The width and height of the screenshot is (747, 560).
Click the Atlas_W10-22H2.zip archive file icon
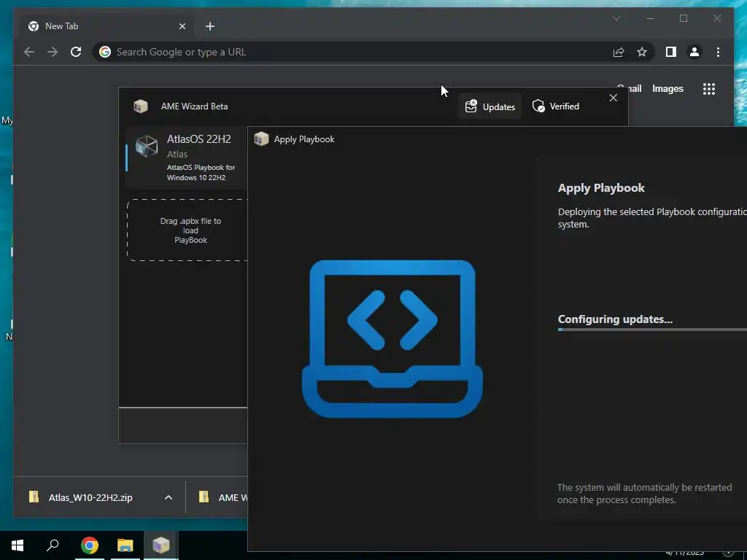pos(34,497)
